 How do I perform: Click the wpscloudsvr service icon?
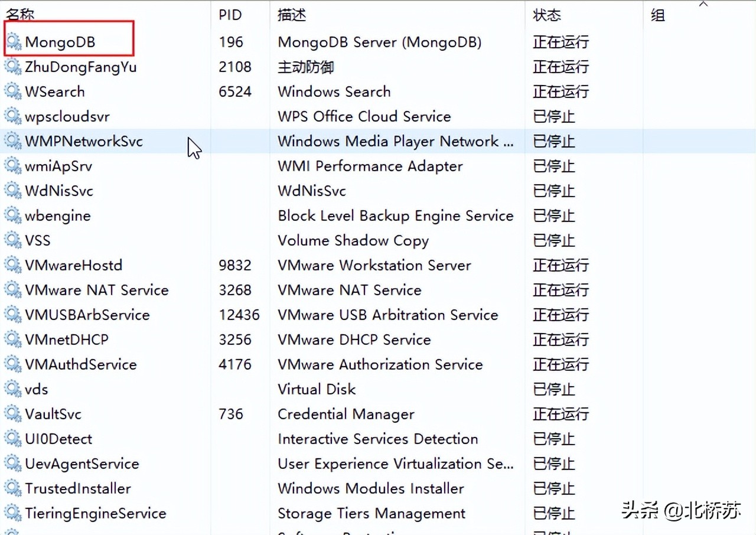coord(13,116)
